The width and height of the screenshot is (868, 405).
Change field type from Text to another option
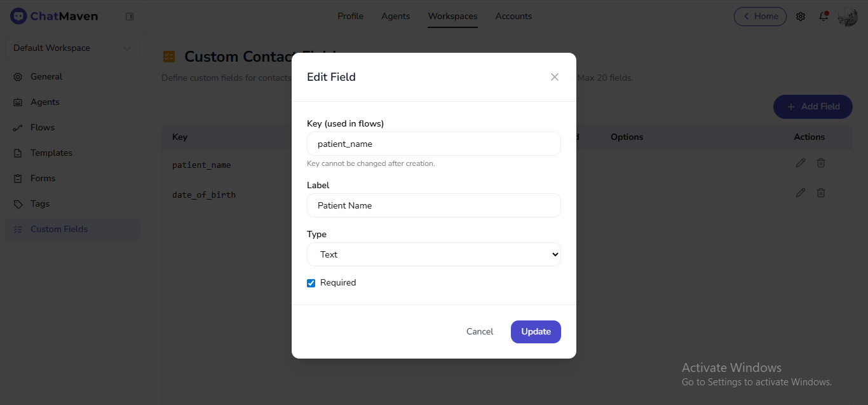pos(434,254)
